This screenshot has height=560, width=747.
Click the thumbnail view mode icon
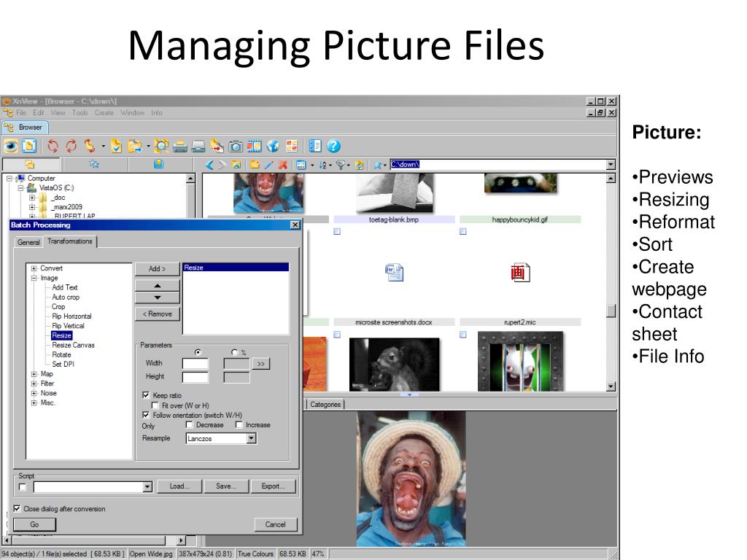(301, 165)
